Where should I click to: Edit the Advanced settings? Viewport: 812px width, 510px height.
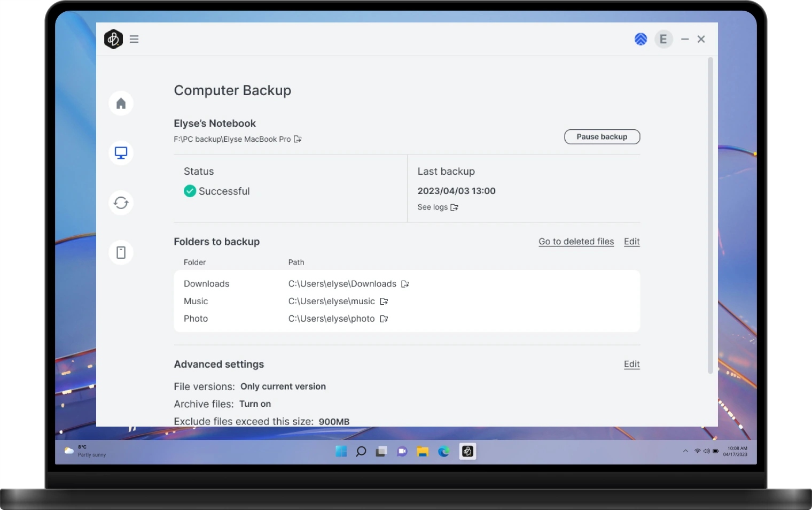point(632,364)
